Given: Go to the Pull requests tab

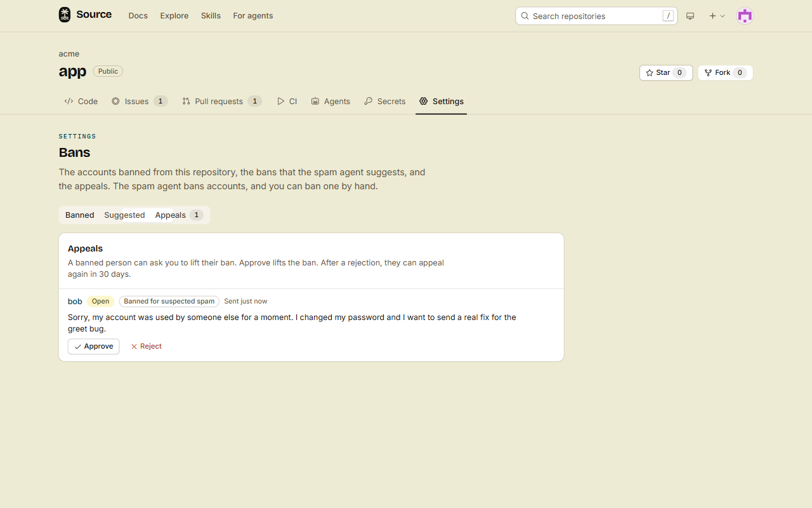Looking at the screenshot, I should [x=221, y=101].
